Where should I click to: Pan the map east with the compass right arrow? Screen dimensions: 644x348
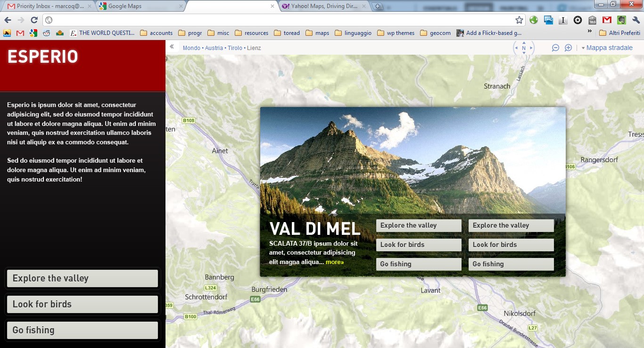click(531, 48)
